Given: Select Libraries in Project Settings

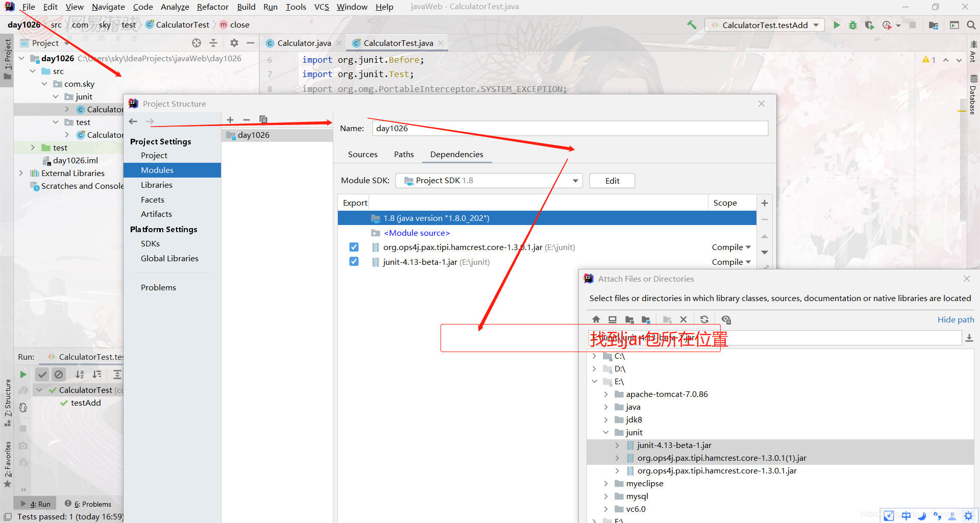Looking at the screenshot, I should [x=157, y=185].
